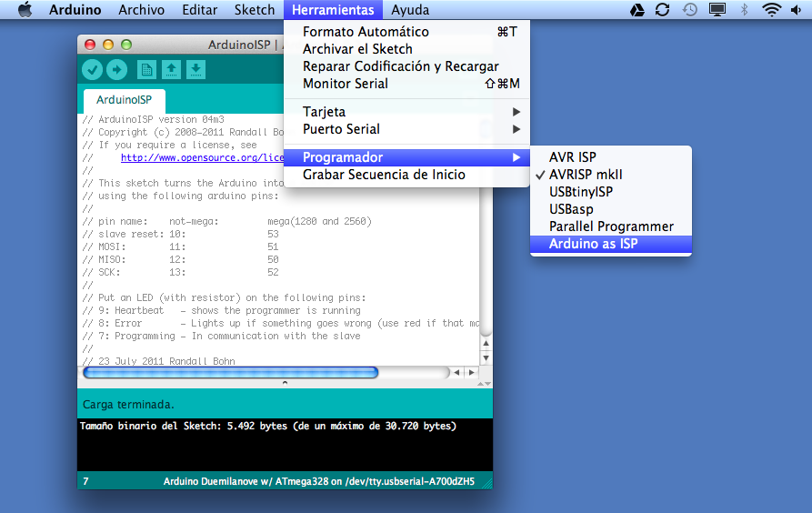The height and width of the screenshot is (513, 812).
Task: Open the opensource.org license link
Action: pos(202,157)
